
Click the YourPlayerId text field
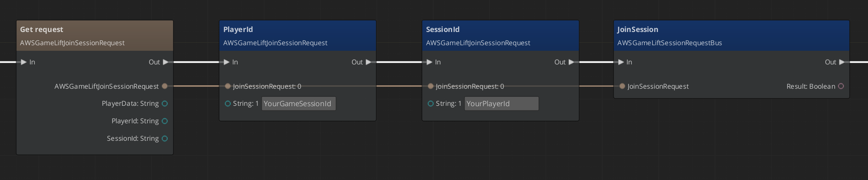tap(501, 104)
